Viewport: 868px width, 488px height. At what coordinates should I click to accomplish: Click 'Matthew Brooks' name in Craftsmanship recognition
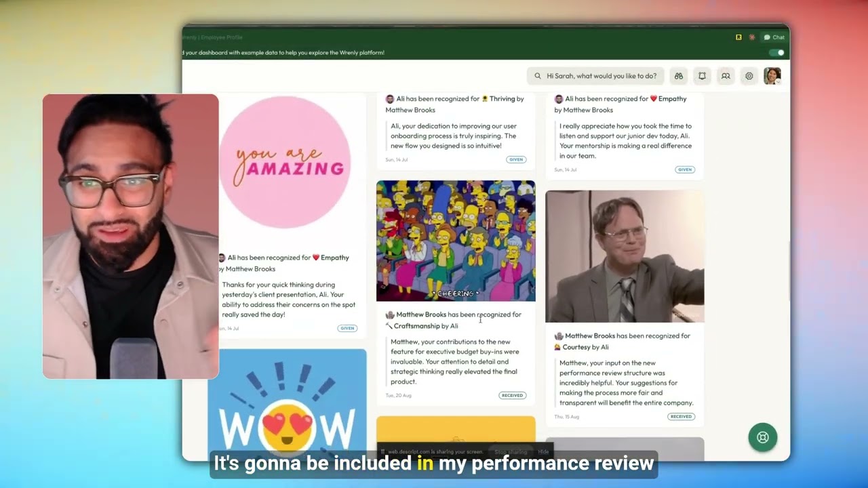click(421, 314)
